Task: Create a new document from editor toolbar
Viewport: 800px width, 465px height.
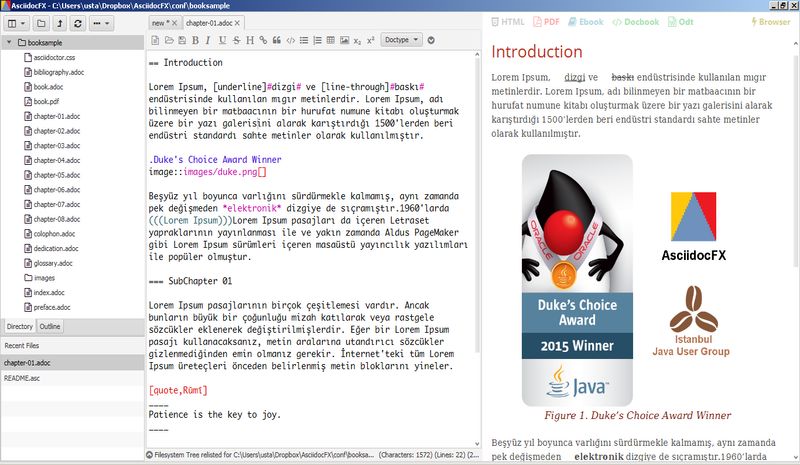Action: [x=155, y=40]
